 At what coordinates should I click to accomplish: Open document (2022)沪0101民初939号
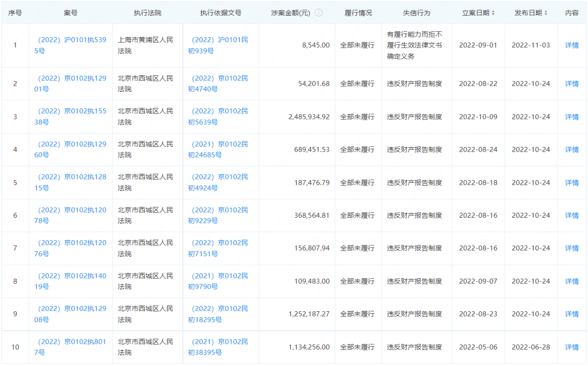(218, 45)
